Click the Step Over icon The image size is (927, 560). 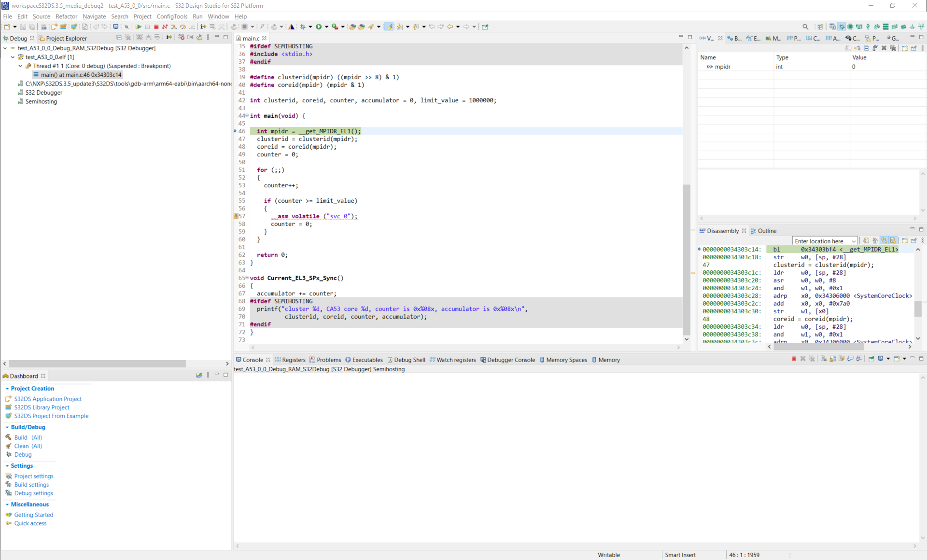point(183,27)
